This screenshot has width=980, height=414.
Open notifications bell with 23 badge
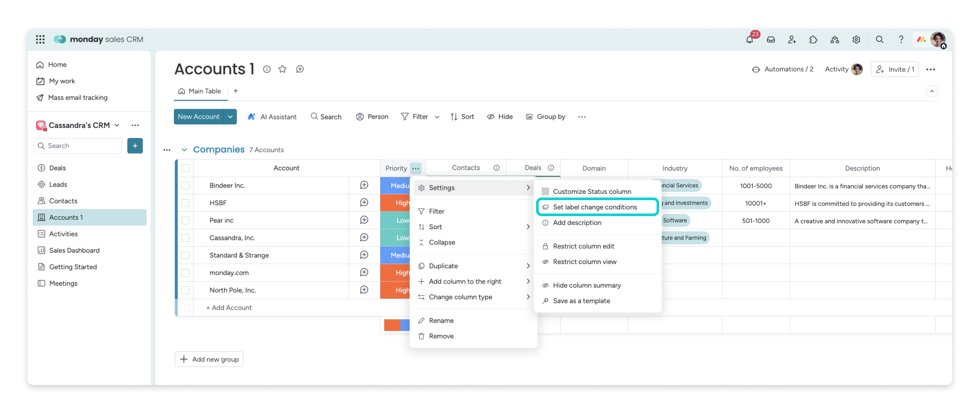(x=750, y=39)
